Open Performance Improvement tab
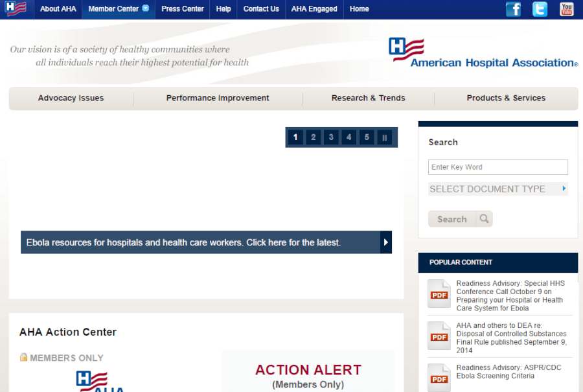583x392 pixels. point(218,98)
